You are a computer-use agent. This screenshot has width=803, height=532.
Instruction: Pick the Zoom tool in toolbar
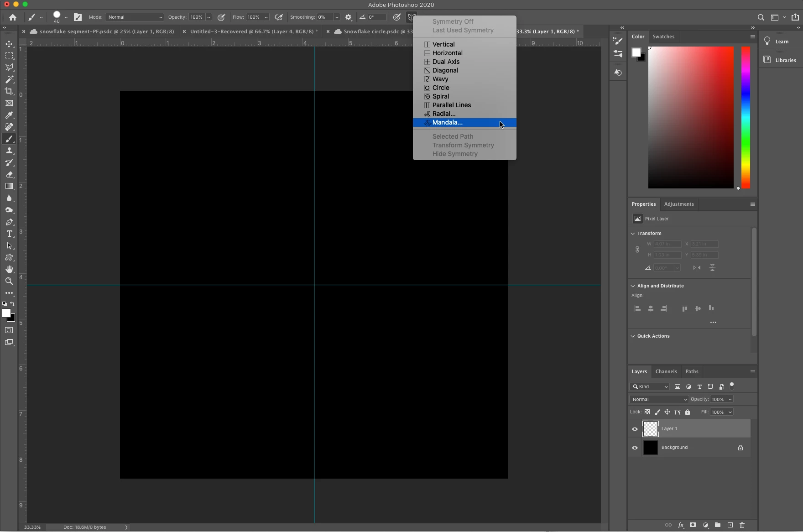point(9,281)
